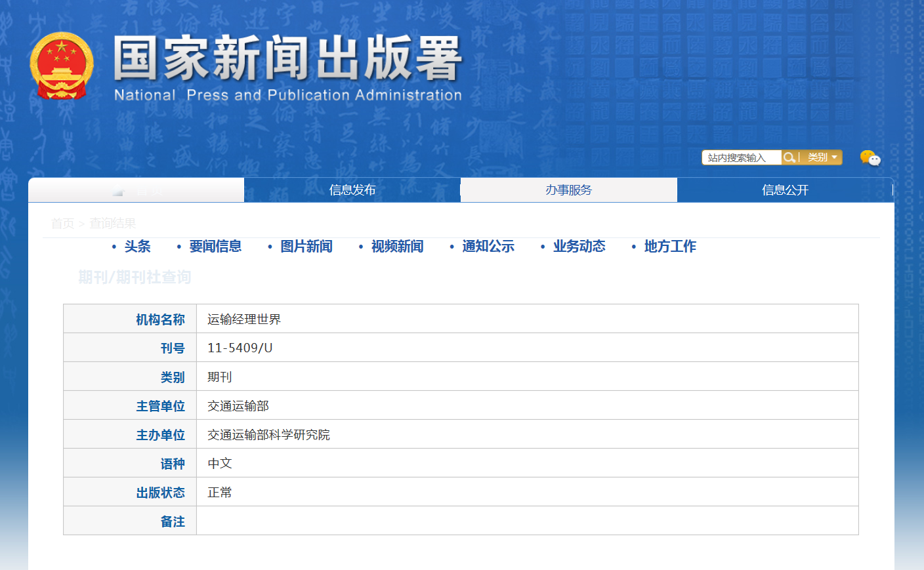Click the 头条 link

point(137,247)
